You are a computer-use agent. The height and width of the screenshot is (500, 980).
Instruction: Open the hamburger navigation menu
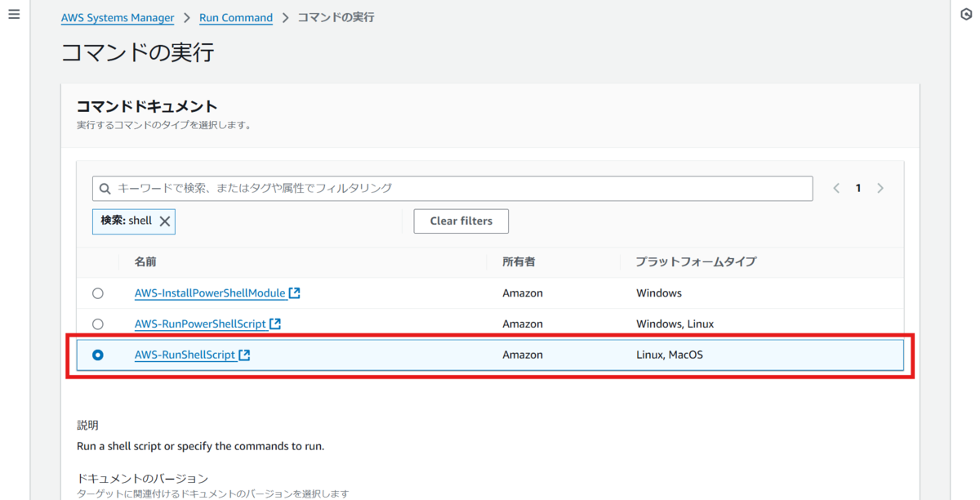coord(13,15)
